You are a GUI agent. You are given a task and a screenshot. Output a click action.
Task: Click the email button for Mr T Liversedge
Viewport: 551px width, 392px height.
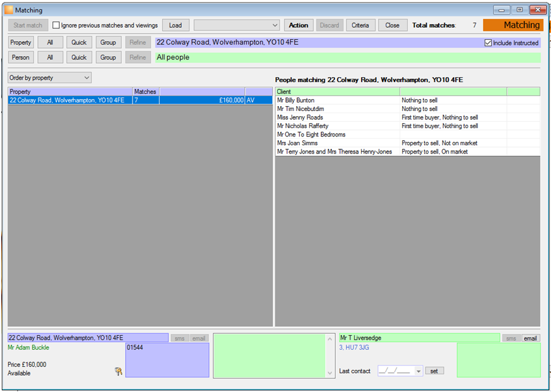click(530, 338)
